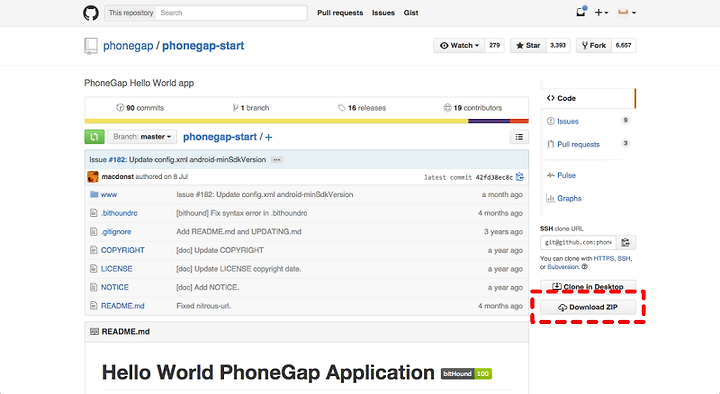Open macdonst author profile link

pos(118,177)
